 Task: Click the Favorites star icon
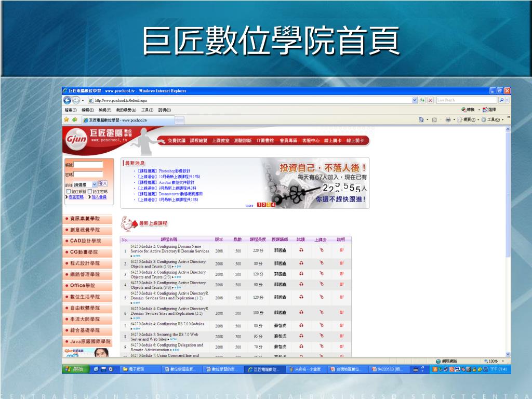(x=66, y=119)
